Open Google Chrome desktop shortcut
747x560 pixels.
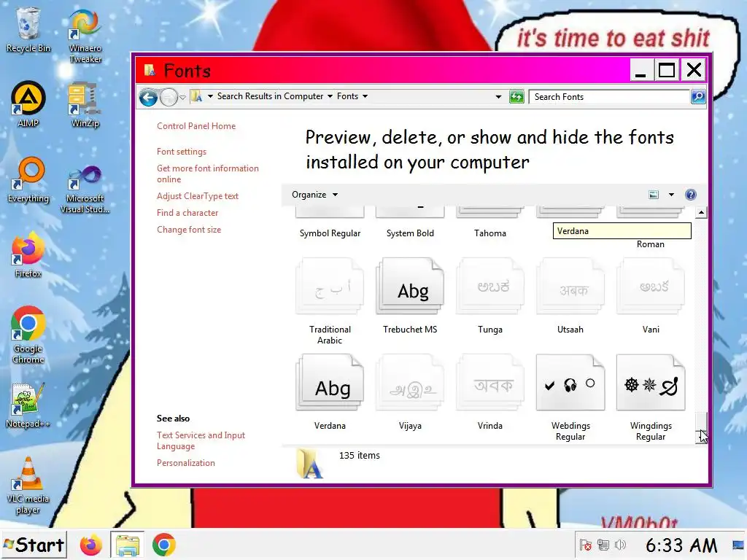(x=28, y=335)
